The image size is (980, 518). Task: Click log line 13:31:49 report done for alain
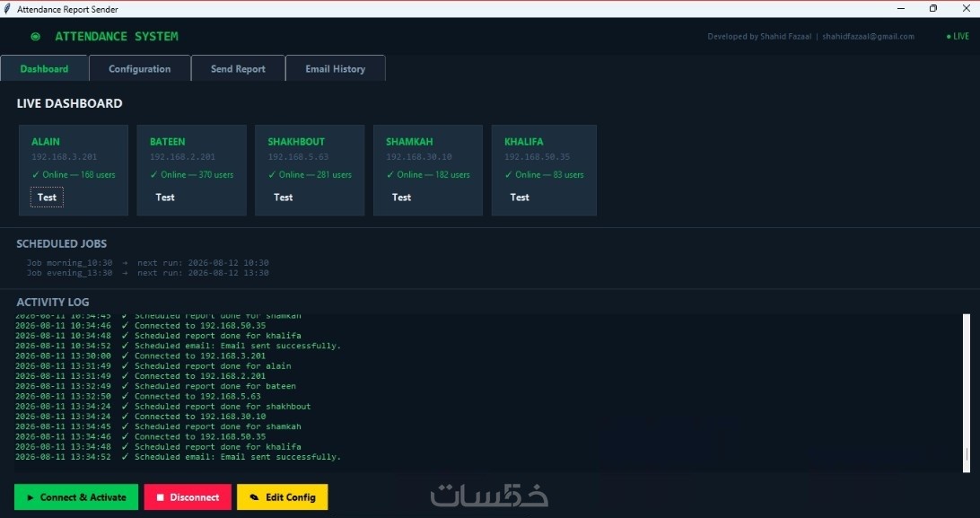pyautogui.click(x=153, y=366)
